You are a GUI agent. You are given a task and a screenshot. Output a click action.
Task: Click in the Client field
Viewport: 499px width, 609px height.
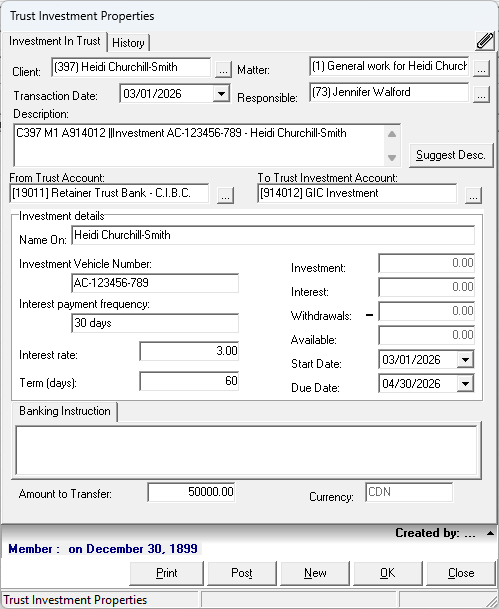131,67
